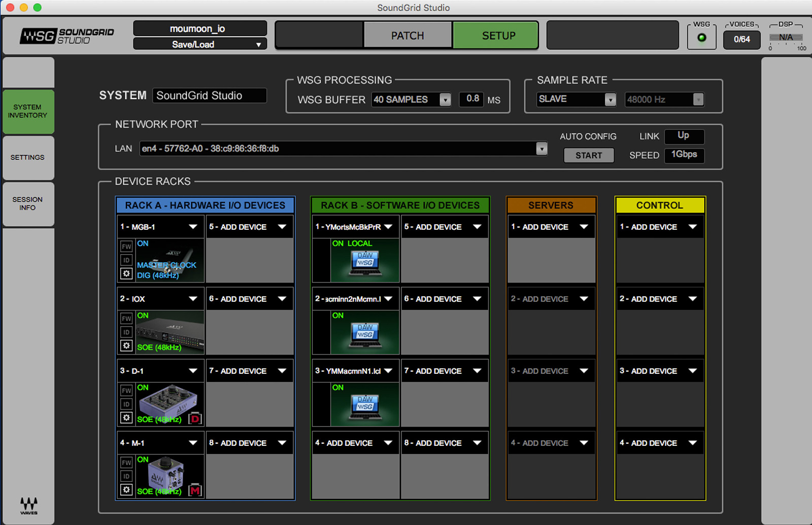The height and width of the screenshot is (525, 812).
Task: Toggle the ON state of IOX device
Action: (x=143, y=316)
